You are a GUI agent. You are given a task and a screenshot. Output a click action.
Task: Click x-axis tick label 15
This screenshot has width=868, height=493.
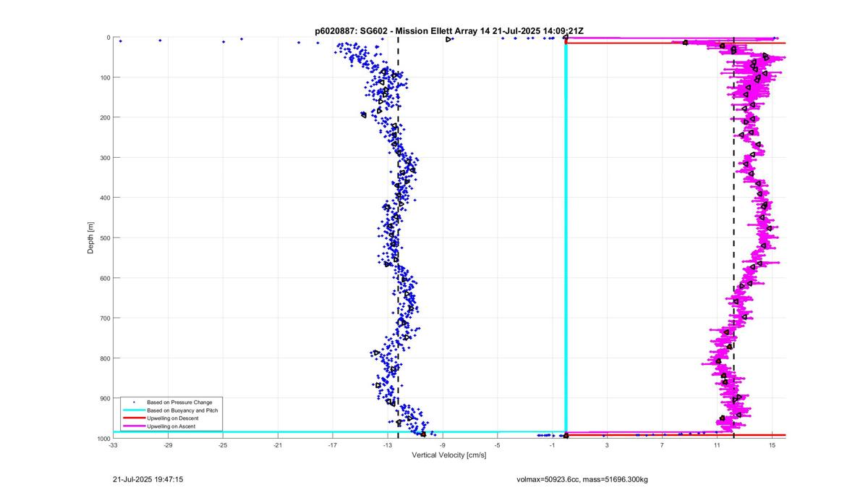(772, 445)
